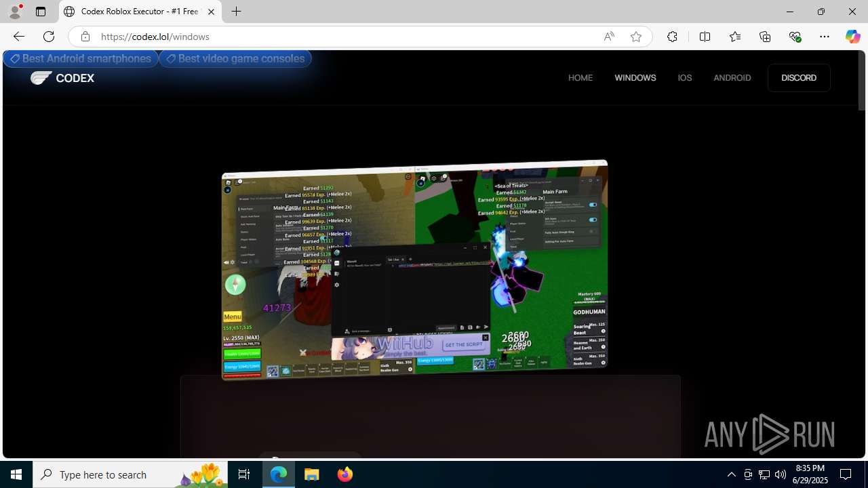Screen dimensions: 868x488
Task: Click the taskbar search box
Action: 130,474
